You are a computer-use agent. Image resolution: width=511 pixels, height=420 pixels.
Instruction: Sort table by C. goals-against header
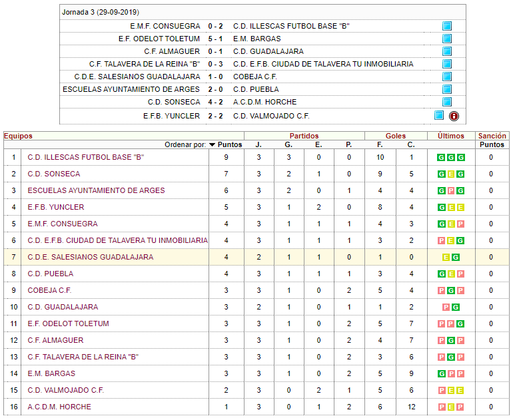[411, 144]
